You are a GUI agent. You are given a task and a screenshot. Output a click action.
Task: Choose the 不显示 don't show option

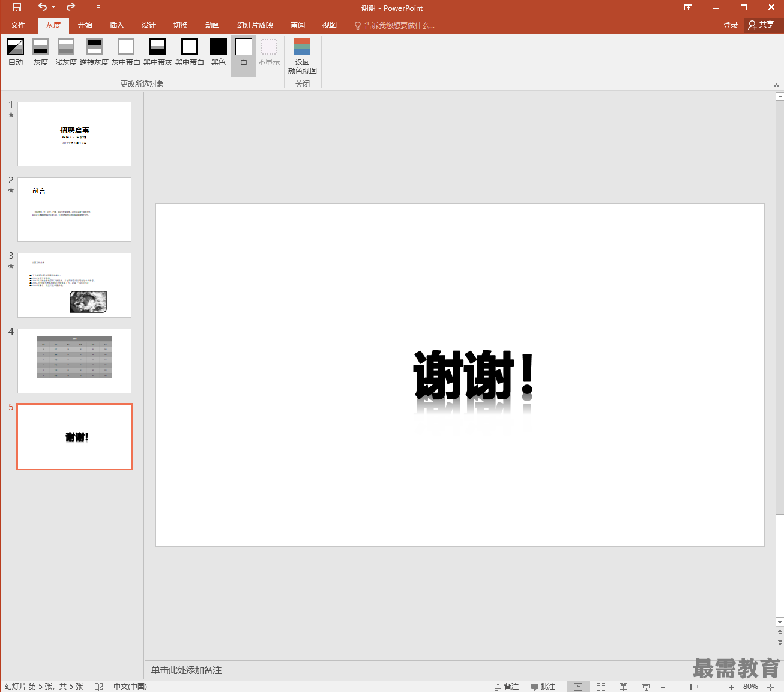[x=269, y=53]
